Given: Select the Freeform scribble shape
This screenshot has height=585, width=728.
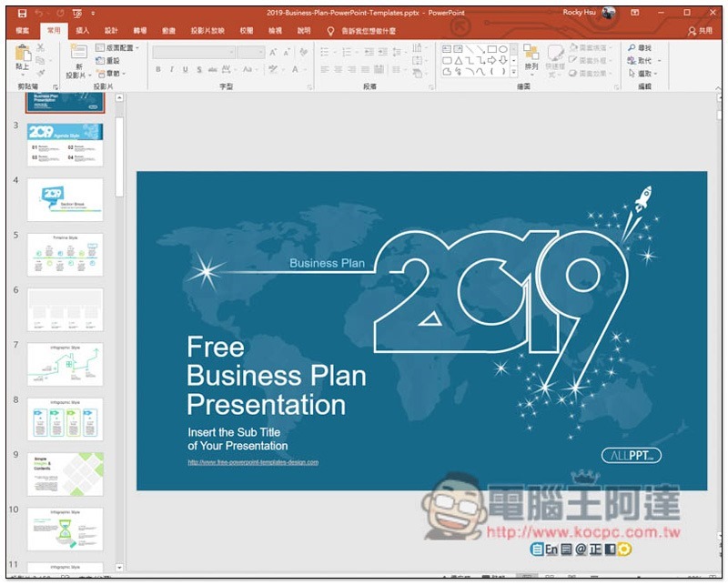Looking at the screenshot, I should [x=459, y=72].
